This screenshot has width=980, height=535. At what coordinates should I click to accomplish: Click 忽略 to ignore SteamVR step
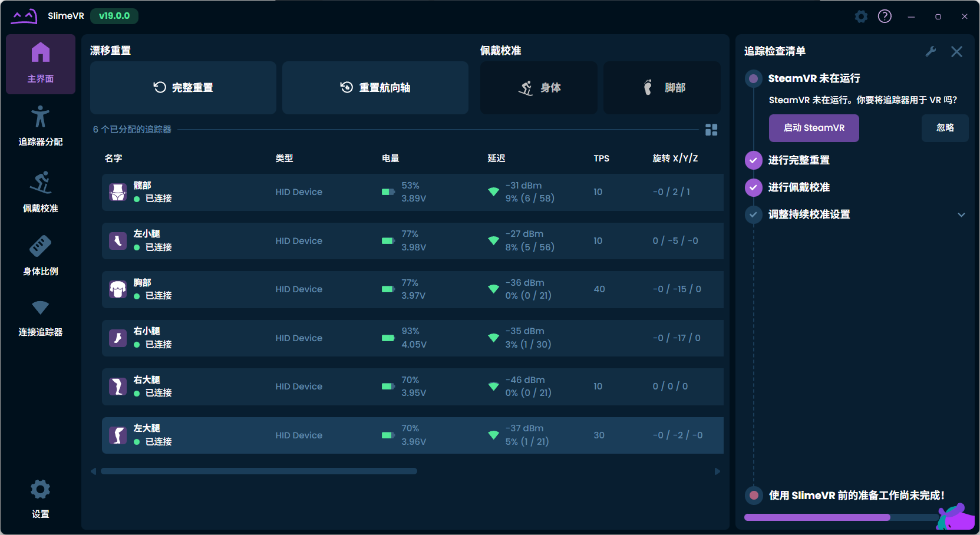click(x=945, y=128)
